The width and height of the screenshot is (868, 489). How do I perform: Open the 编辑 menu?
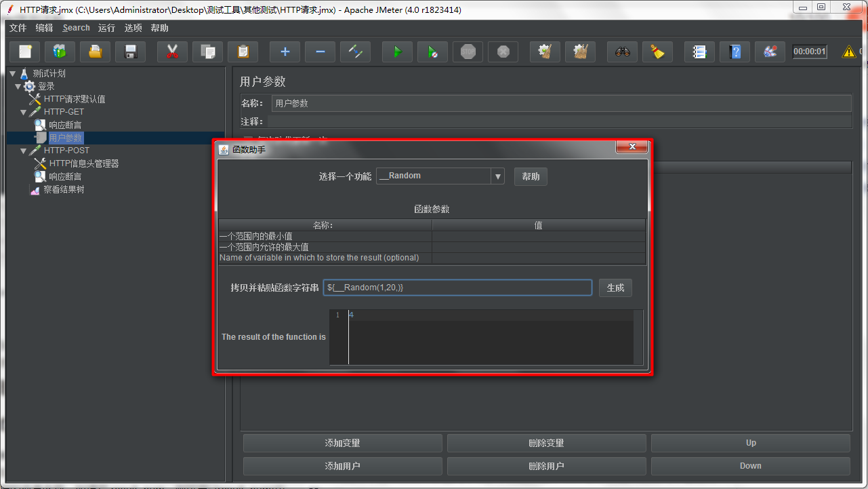coord(44,28)
